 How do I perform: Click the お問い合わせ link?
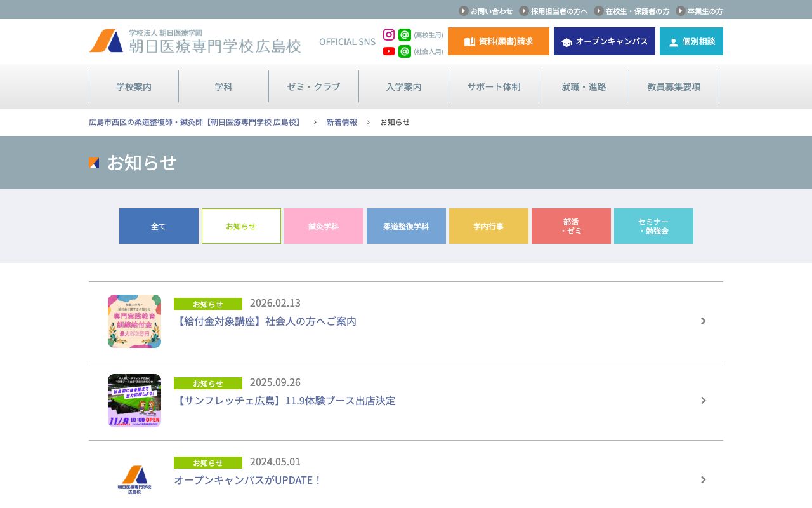tap(491, 11)
